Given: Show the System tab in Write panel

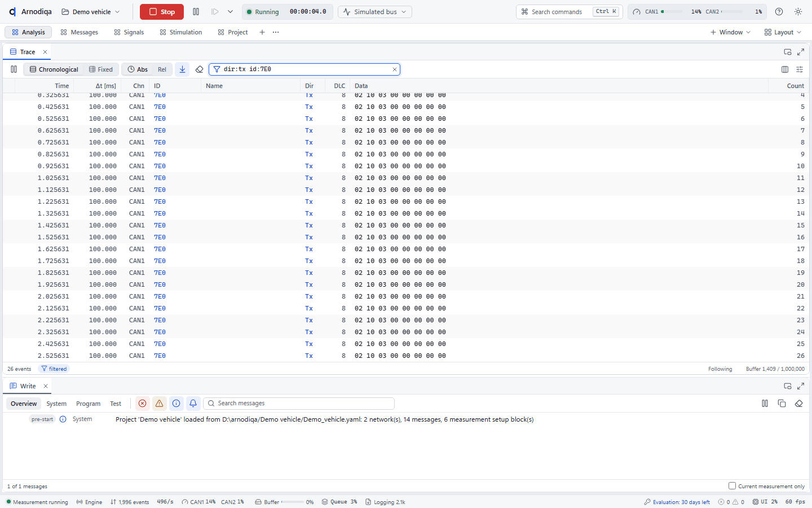Looking at the screenshot, I should 56,404.
